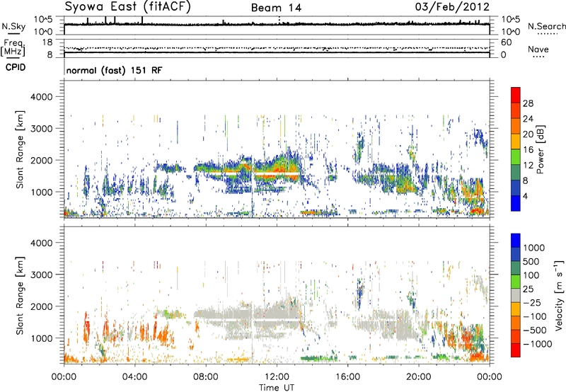This screenshot has height=392, width=566.
Task: Click the '4' label on the Power scale
Action: tap(525, 197)
